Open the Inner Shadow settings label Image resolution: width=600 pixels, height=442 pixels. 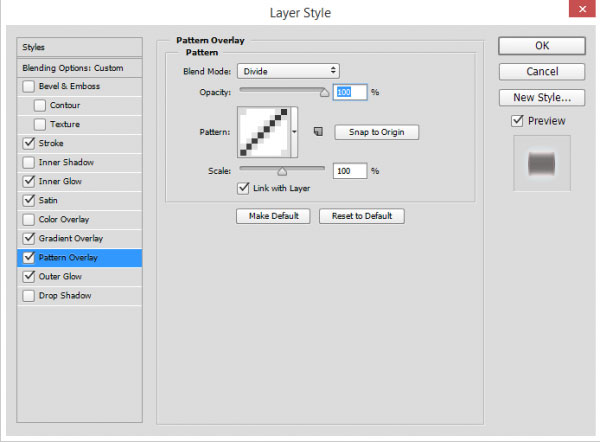(x=66, y=162)
